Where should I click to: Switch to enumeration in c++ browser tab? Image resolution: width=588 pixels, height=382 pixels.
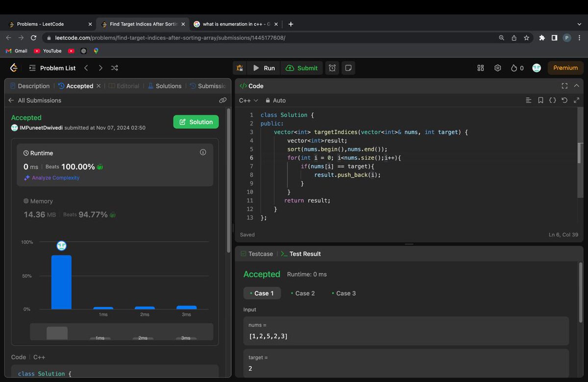[x=237, y=24]
